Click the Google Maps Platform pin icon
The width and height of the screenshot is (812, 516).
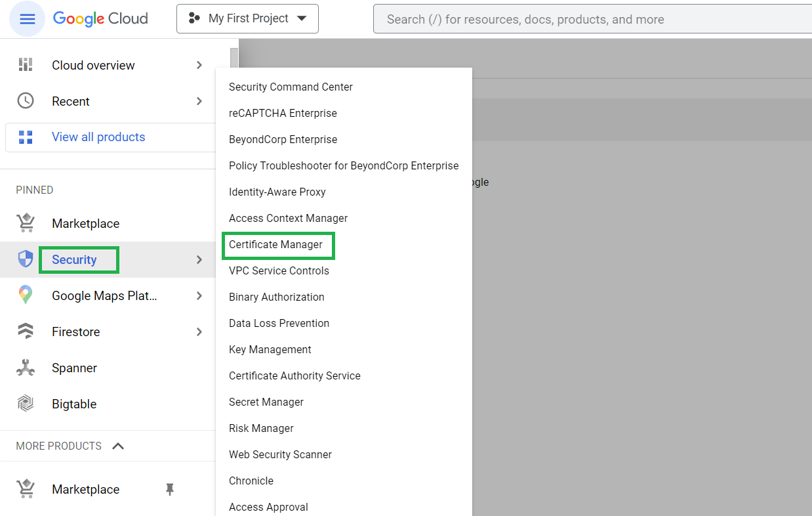click(26, 295)
